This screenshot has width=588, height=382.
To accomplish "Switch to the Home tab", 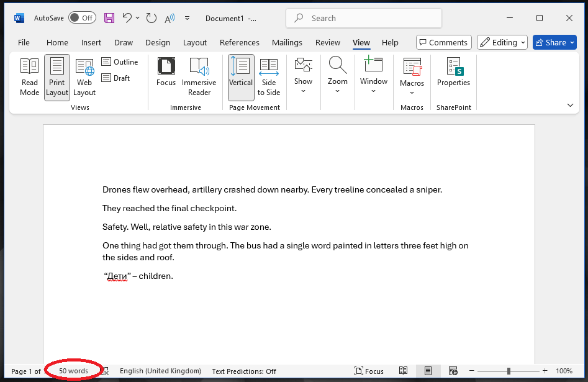I will (x=57, y=43).
